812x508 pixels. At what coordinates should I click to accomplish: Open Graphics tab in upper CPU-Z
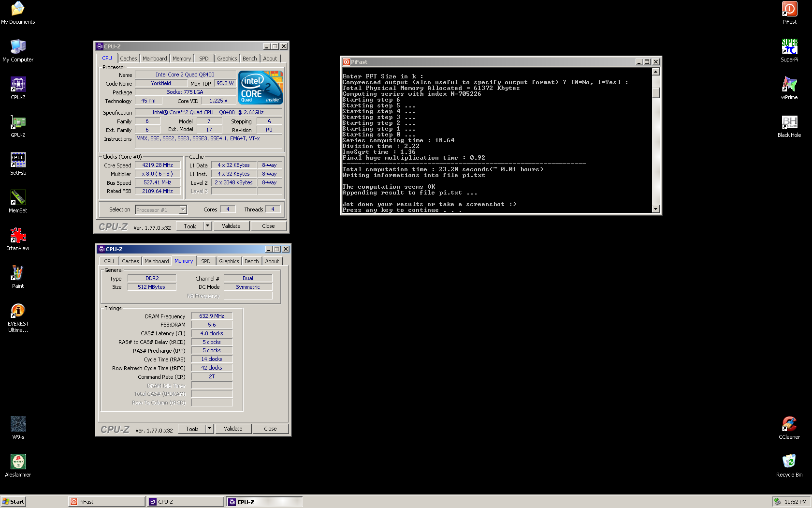click(x=227, y=59)
